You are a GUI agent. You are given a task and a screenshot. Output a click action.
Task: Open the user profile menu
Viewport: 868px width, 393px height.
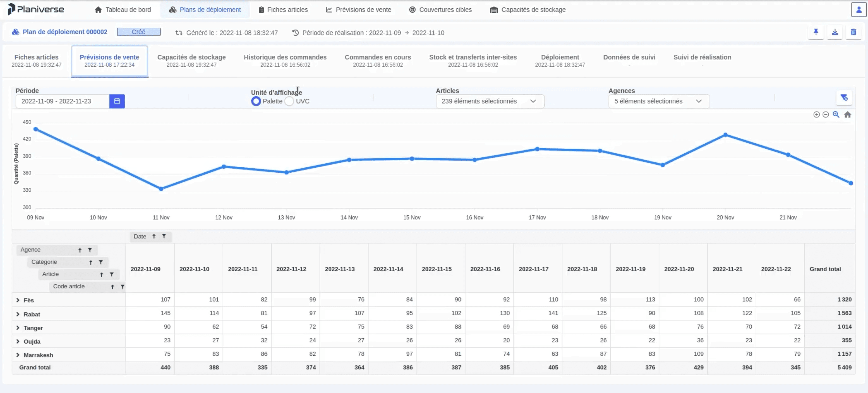click(x=858, y=10)
